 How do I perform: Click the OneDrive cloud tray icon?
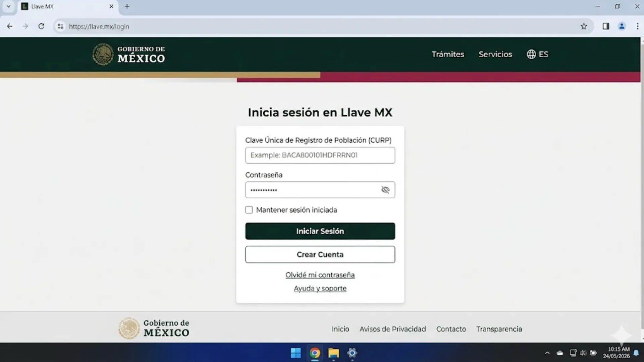560,353
